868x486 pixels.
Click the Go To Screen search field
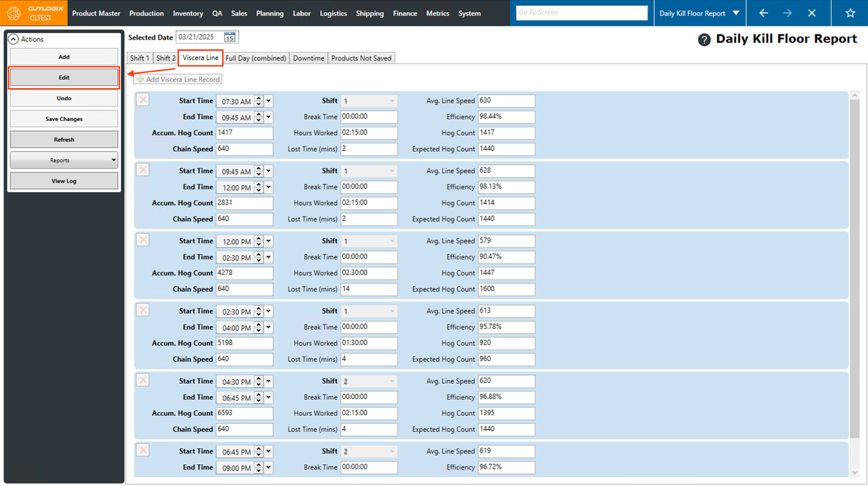[581, 13]
